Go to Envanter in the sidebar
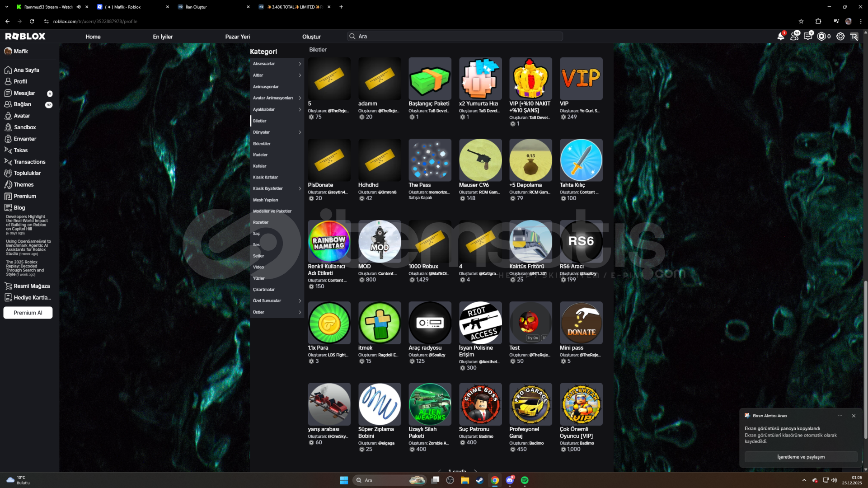Image resolution: width=868 pixels, height=488 pixels. click(x=25, y=139)
